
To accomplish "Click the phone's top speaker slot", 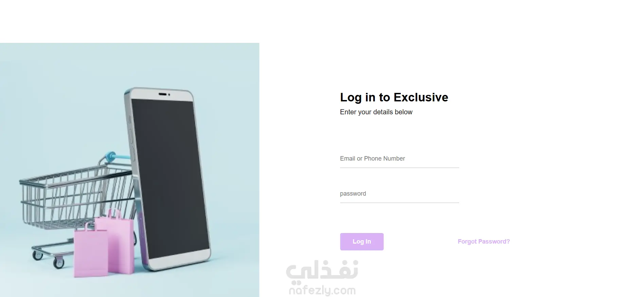I will [x=163, y=94].
